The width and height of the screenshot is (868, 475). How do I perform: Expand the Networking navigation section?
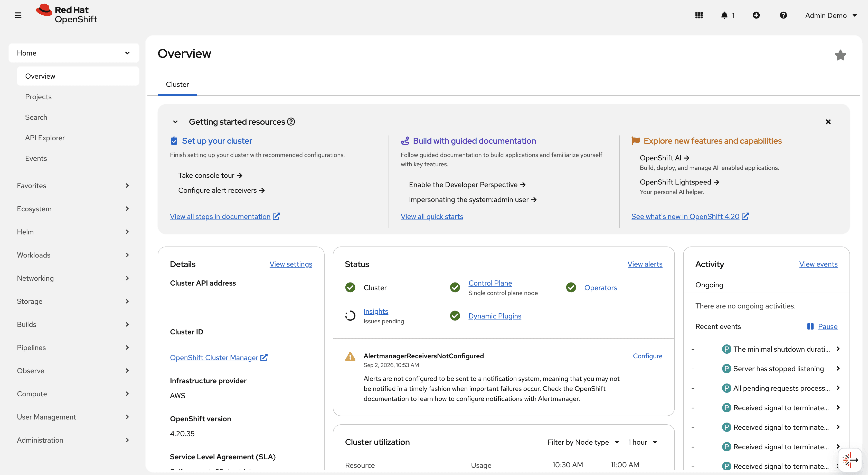[74, 278]
